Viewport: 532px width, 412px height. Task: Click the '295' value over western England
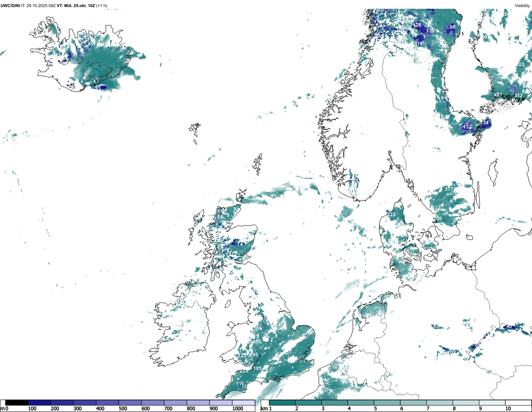pos(254,355)
